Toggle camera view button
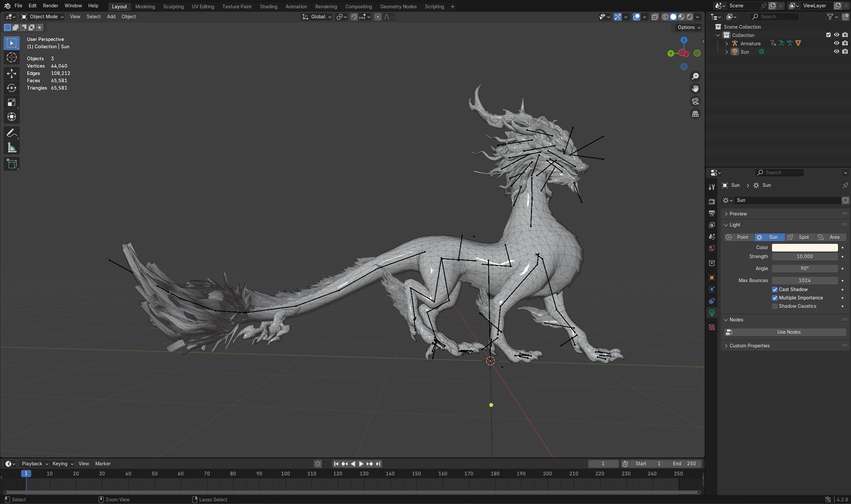 [695, 101]
